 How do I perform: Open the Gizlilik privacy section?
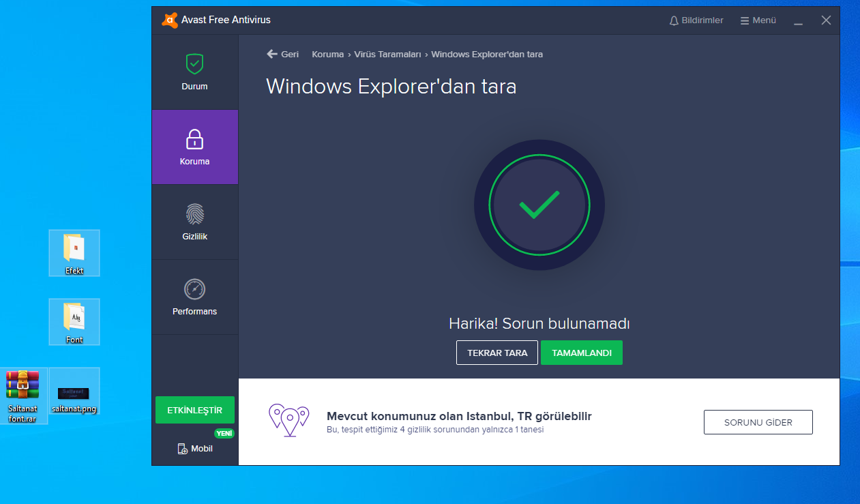pos(194,222)
